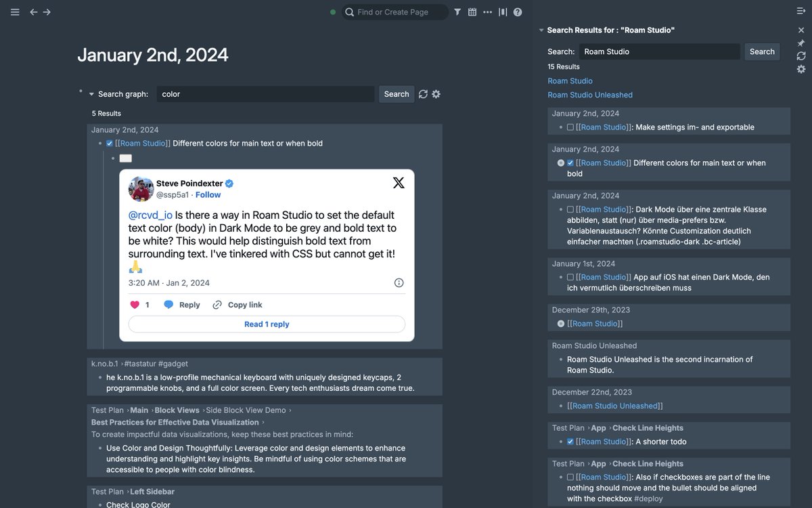Open the calendar date picker icon

(x=472, y=12)
